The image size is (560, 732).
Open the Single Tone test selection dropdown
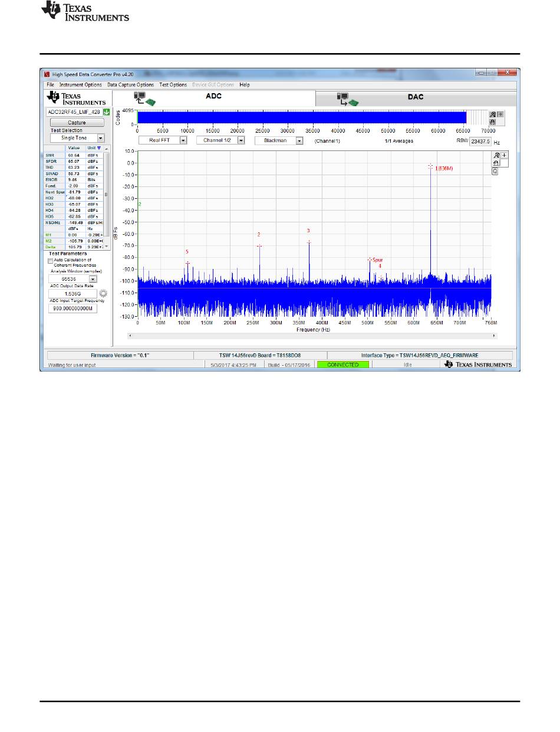coord(100,137)
